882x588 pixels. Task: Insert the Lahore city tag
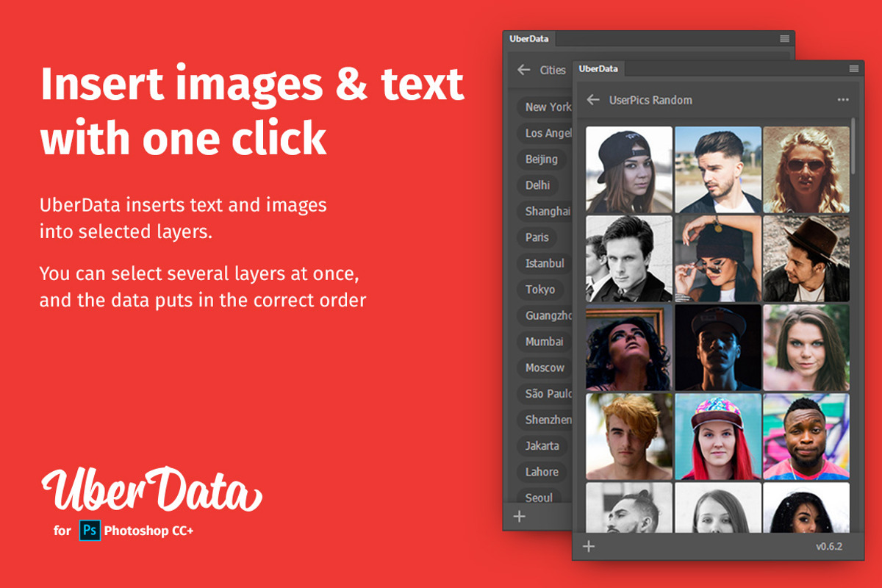542,472
